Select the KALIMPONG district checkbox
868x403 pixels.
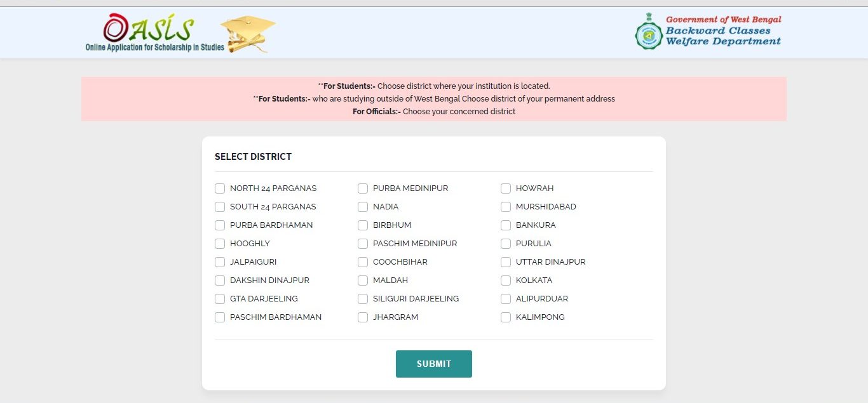tap(505, 317)
